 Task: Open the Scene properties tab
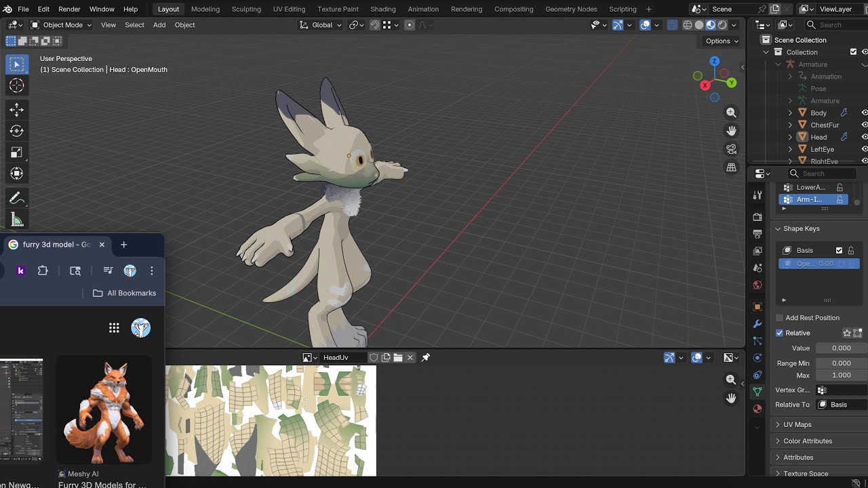click(x=757, y=268)
